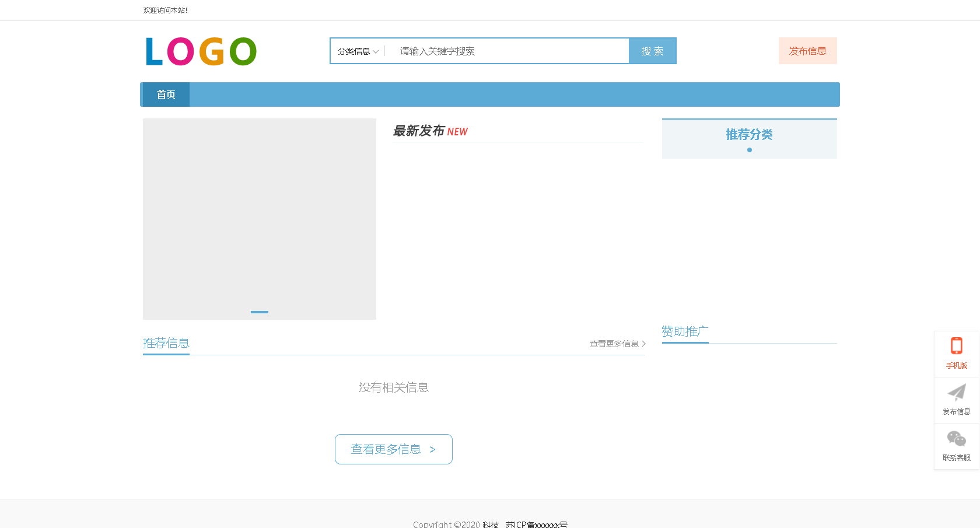The height and width of the screenshot is (528, 980).
Task: Click the large 查看更多信息 > button
Action: (x=394, y=449)
